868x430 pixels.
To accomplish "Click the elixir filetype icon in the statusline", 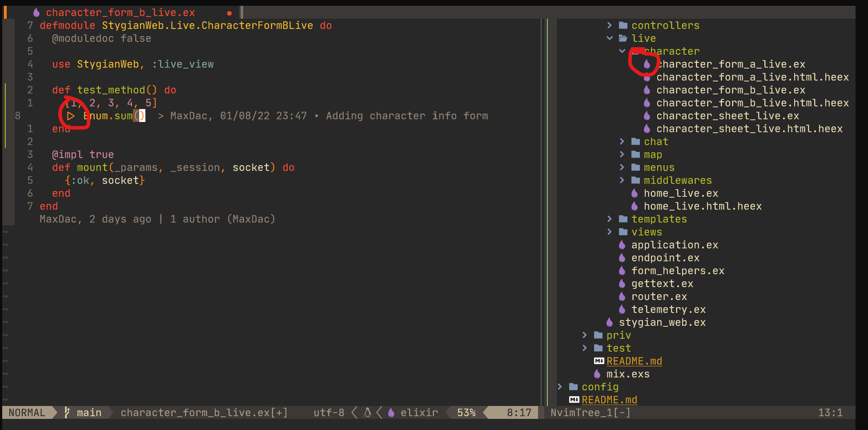I will (x=391, y=413).
